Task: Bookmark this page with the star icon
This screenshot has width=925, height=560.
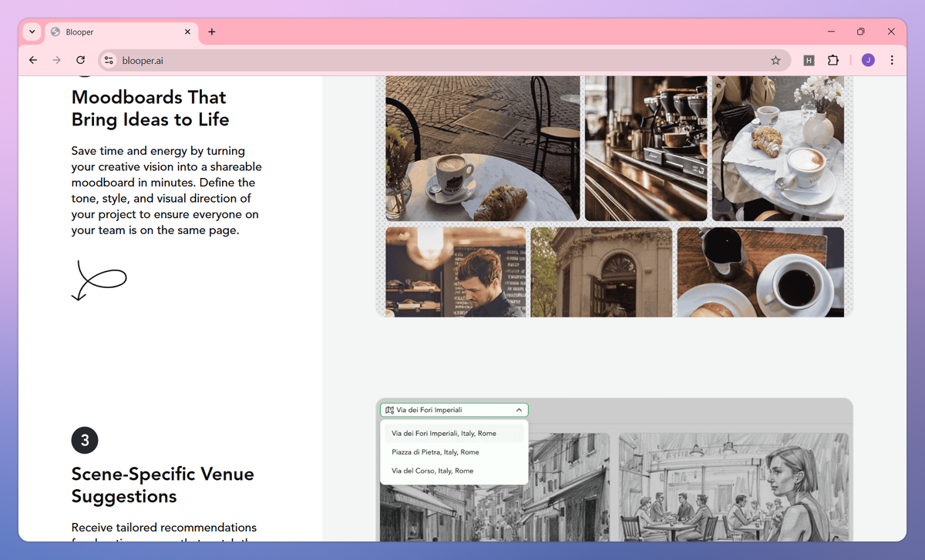Action: click(775, 60)
